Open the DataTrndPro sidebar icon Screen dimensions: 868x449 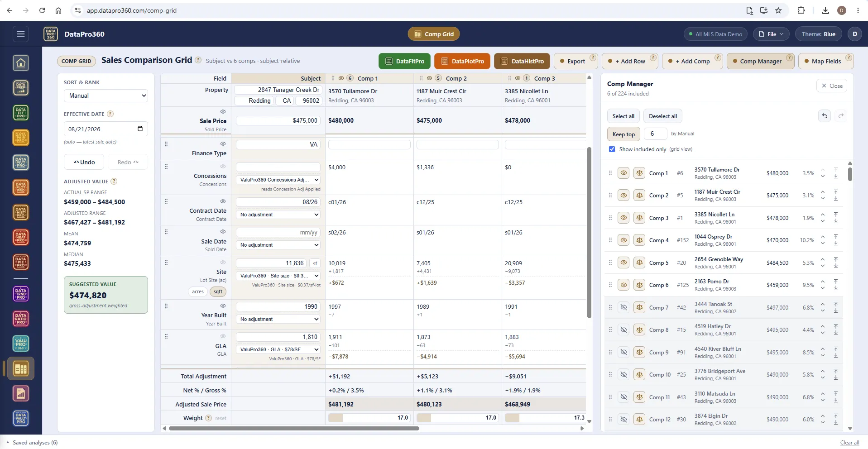(21, 294)
